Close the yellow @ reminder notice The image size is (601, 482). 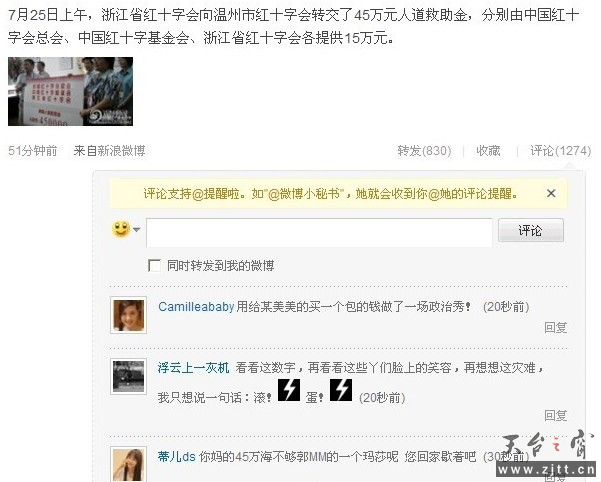coord(551,193)
